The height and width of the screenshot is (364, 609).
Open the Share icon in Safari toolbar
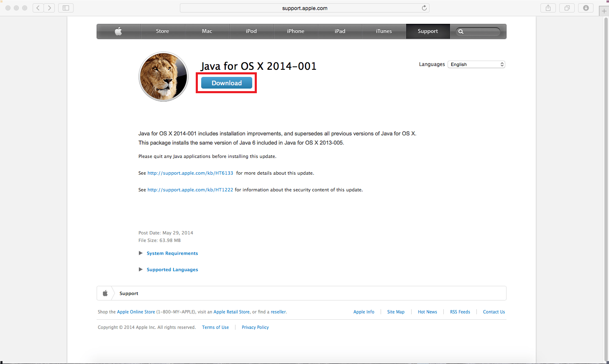click(x=548, y=8)
